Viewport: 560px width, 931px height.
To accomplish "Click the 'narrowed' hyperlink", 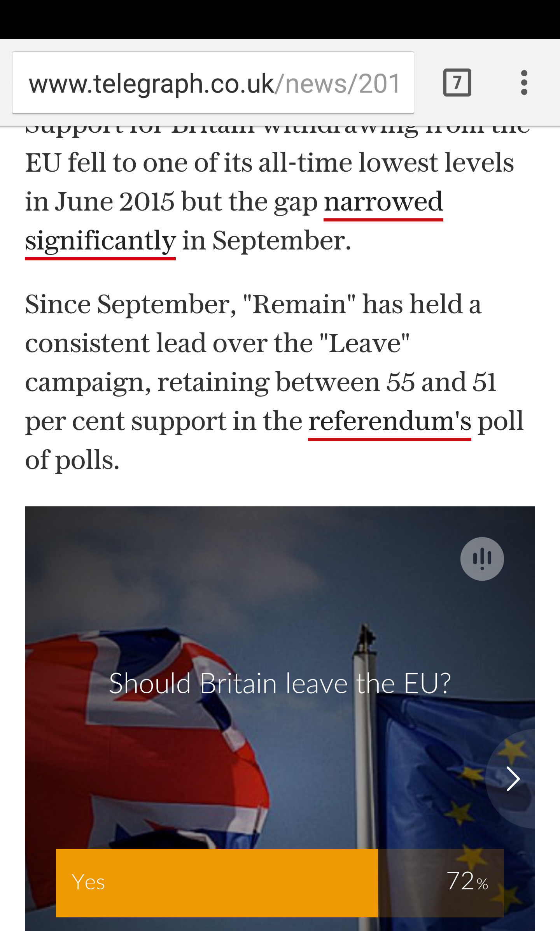I will tap(383, 202).
